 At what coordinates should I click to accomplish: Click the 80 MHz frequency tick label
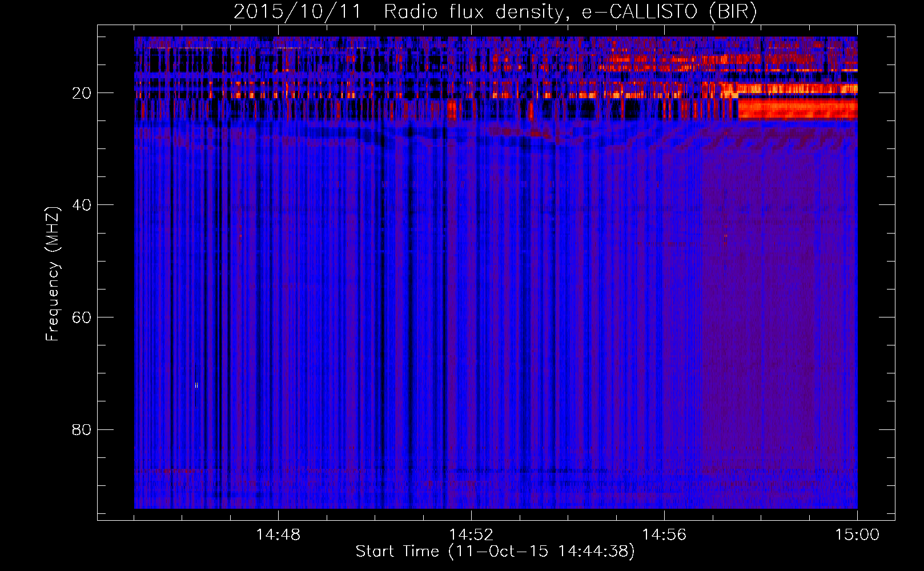pyautogui.click(x=82, y=429)
